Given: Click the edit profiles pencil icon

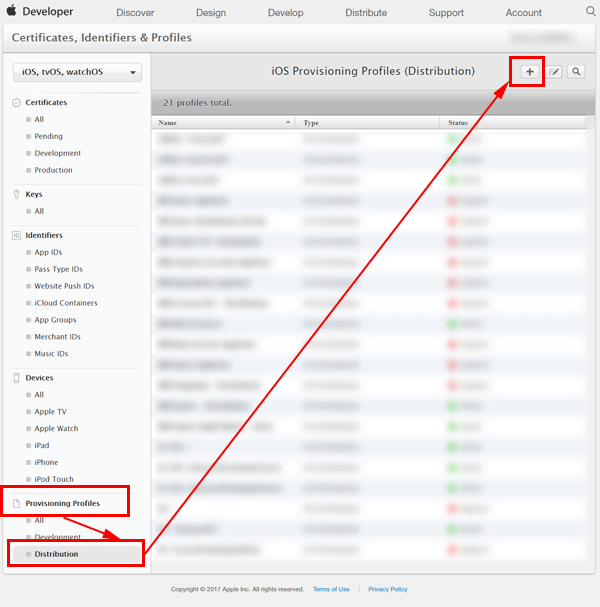Looking at the screenshot, I should tap(554, 72).
